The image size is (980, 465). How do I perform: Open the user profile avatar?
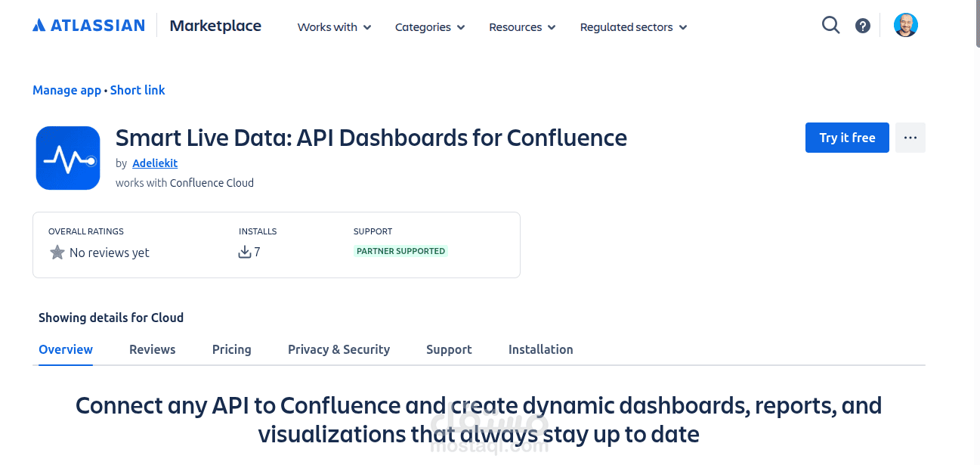pos(905,25)
